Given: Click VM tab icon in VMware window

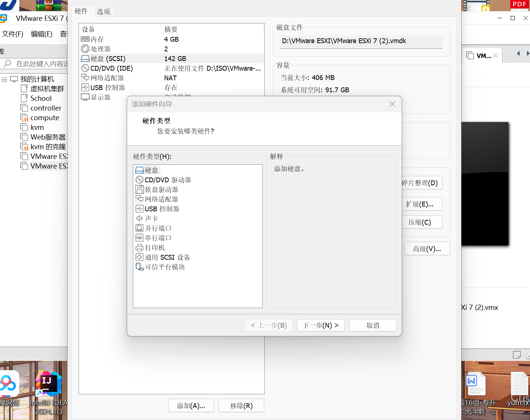Looking at the screenshot, I should pyautogui.click(x=470, y=56).
